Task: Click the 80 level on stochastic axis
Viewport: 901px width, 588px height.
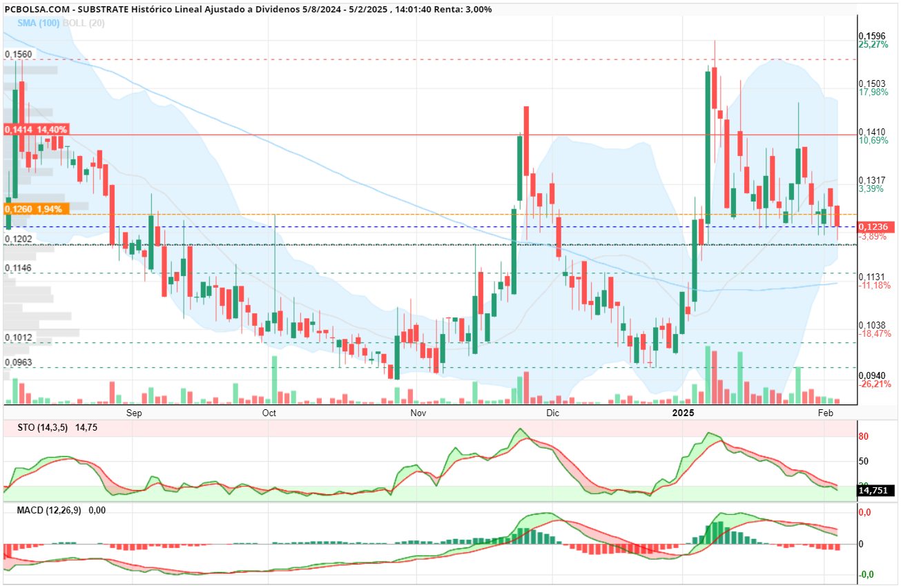Action: 863,437
